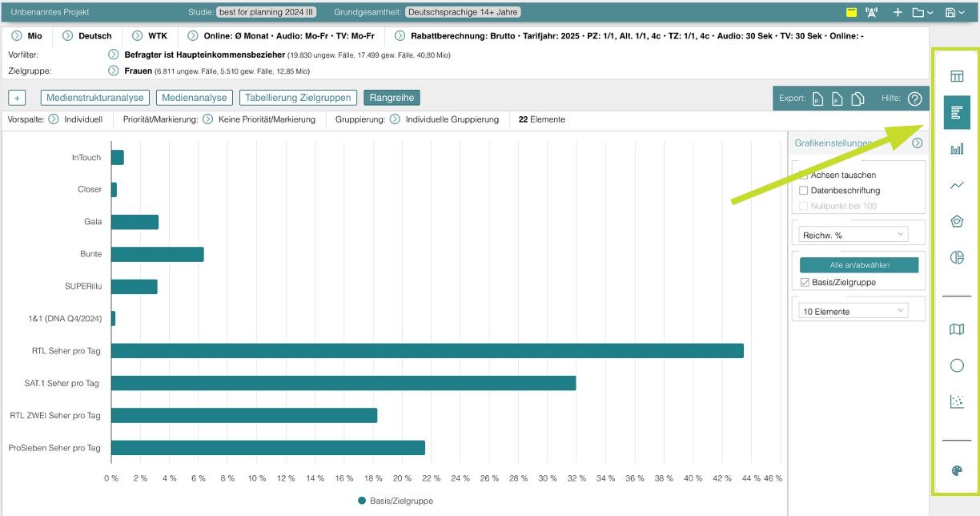980x516 pixels.
Task: Open the Reichw. % dropdown
Action: 853,235
